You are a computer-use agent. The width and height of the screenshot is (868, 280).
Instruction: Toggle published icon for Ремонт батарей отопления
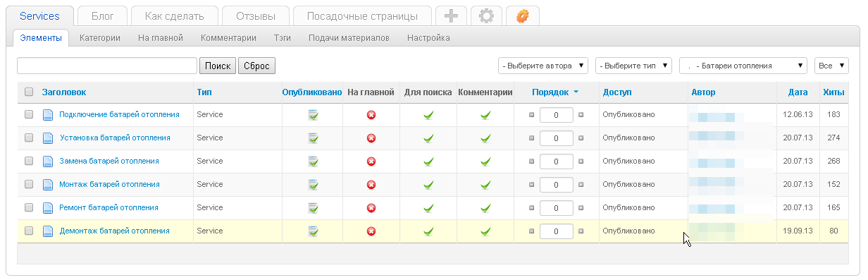313,208
